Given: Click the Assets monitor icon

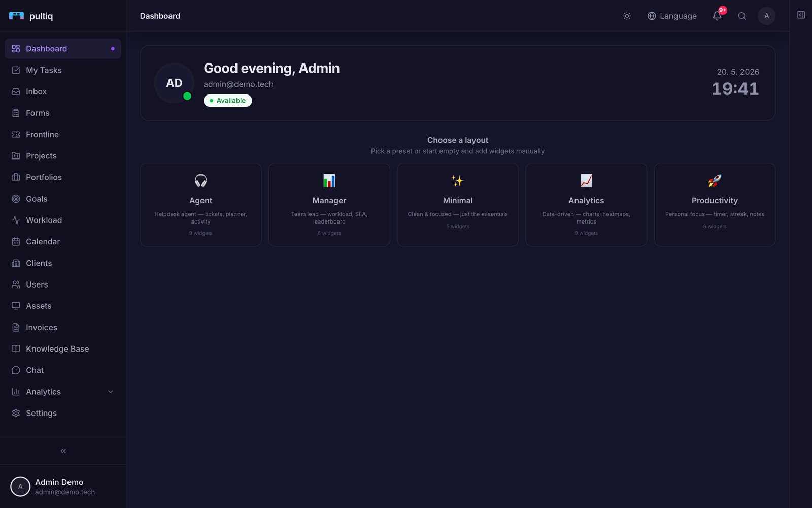Looking at the screenshot, I should [16, 306].
